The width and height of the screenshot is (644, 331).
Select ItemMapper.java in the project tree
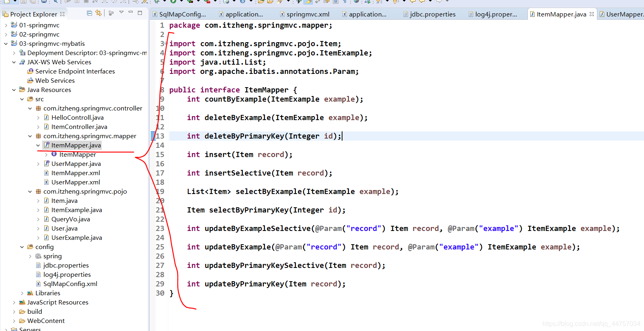tap(76, 145)
